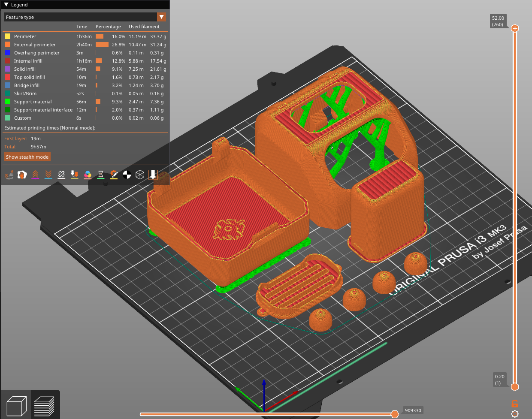The image size is (532, 419).
Task: Toggle Wipe moves hand icon
Action: [x=22, y=175]
